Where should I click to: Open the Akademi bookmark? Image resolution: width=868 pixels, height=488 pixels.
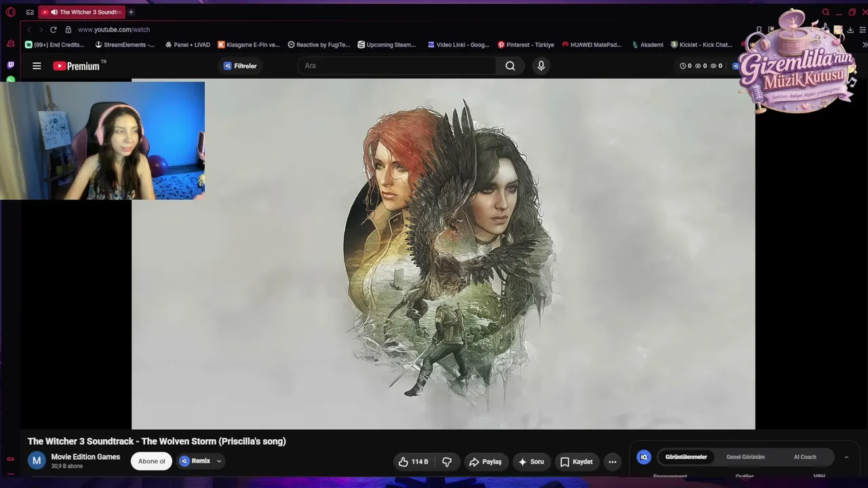[x=647, y=45]
